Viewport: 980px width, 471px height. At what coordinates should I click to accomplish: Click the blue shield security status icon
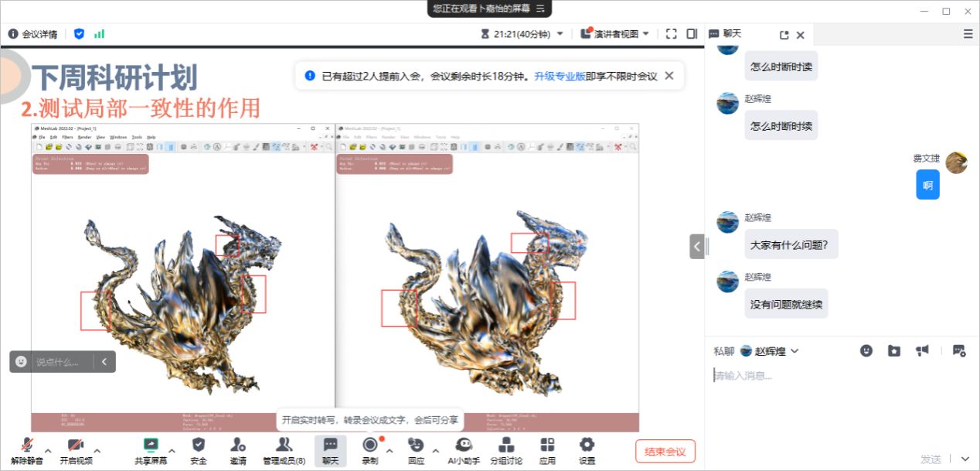79,34
